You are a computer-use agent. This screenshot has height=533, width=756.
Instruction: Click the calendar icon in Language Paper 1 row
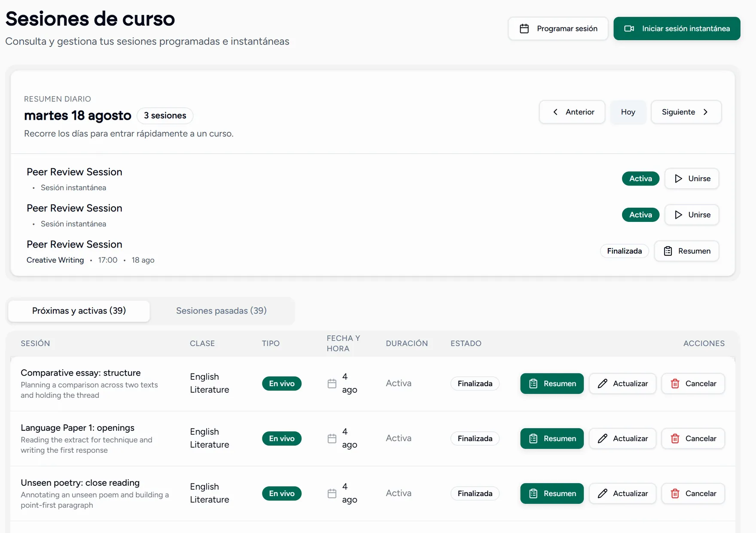[332, 439]
